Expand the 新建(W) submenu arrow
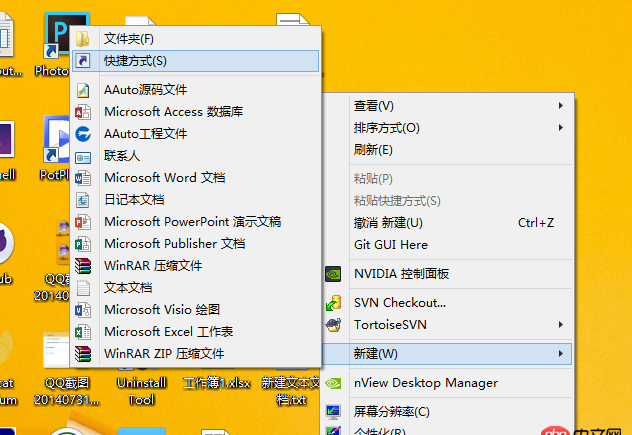The width and height of the screenshot is (632, 435). click(x=561, y=354)
